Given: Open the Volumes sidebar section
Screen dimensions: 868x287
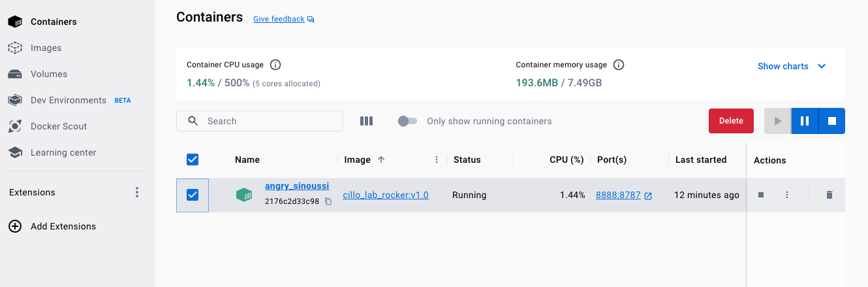Looking at the screenshot, I should [49, 74].
